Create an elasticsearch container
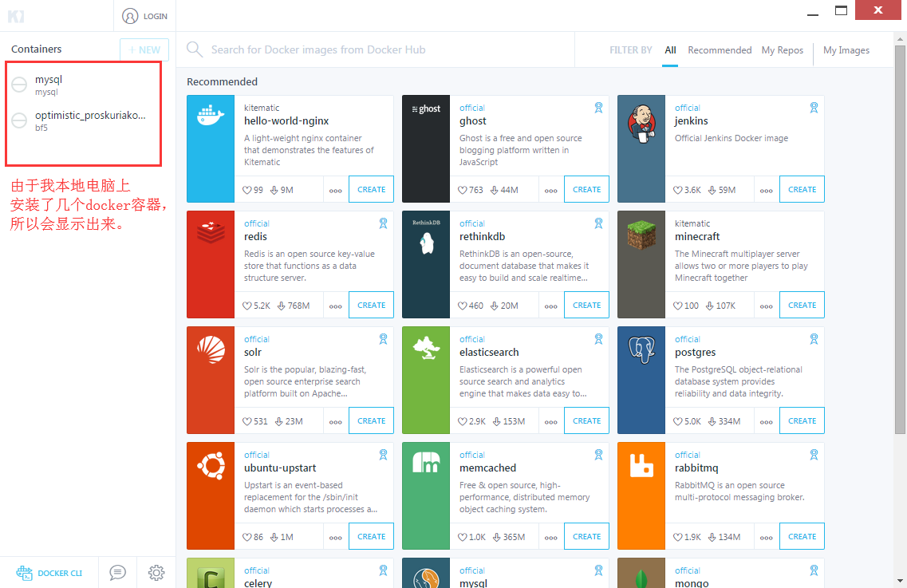907x588 pixels. pos(586,420)
